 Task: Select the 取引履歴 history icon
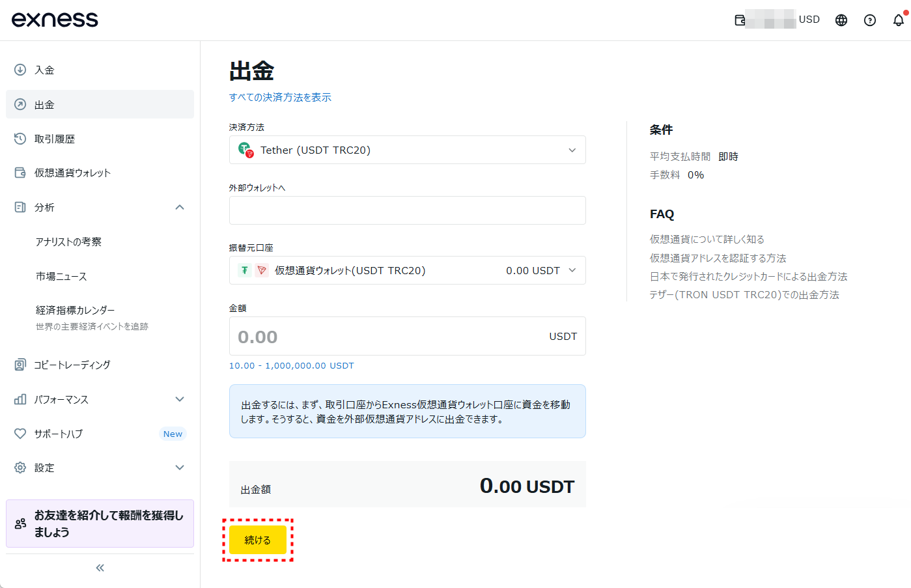coord(20,138)
